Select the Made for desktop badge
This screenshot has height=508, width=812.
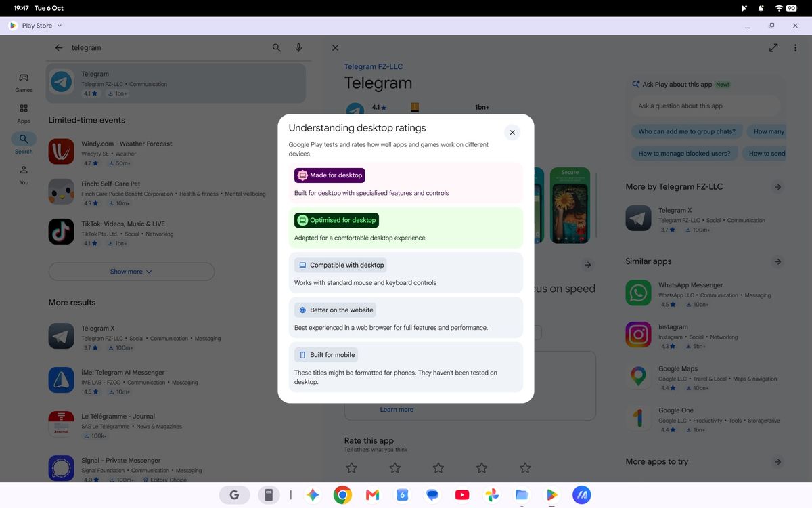pos(330,175)
